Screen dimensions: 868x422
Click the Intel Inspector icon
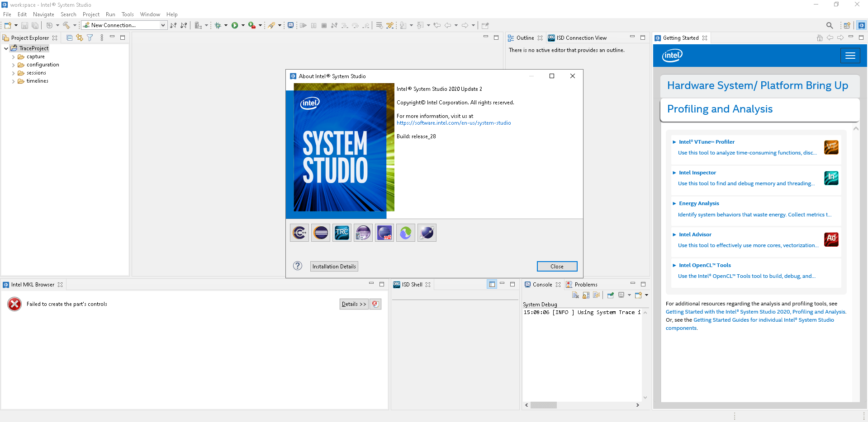831,178
